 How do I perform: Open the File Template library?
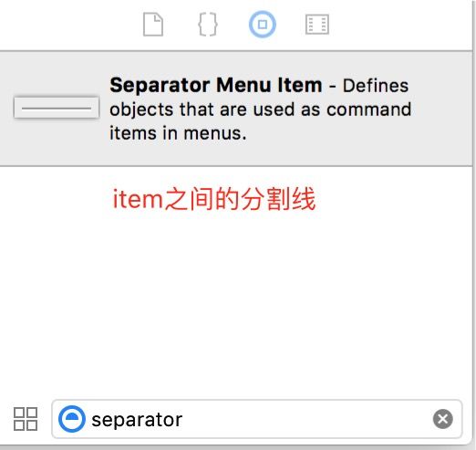click(x=153, y=25)
